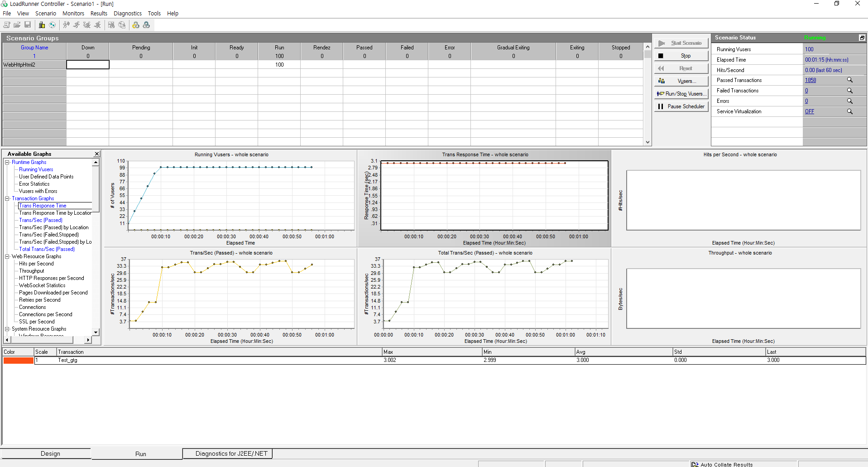Select Error Statistics in graph tree
The height and width of the screenshot is (467, 868).
point(34,184)
